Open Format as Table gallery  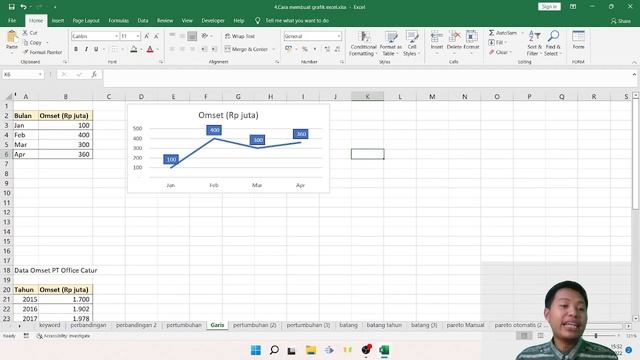point(391,43)
